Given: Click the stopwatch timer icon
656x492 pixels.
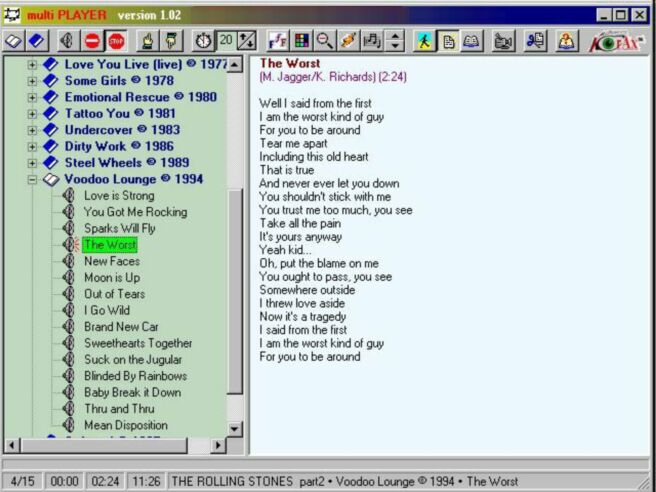Looking at the screenshot, I should pyautogui.click(x=203, y=41).
